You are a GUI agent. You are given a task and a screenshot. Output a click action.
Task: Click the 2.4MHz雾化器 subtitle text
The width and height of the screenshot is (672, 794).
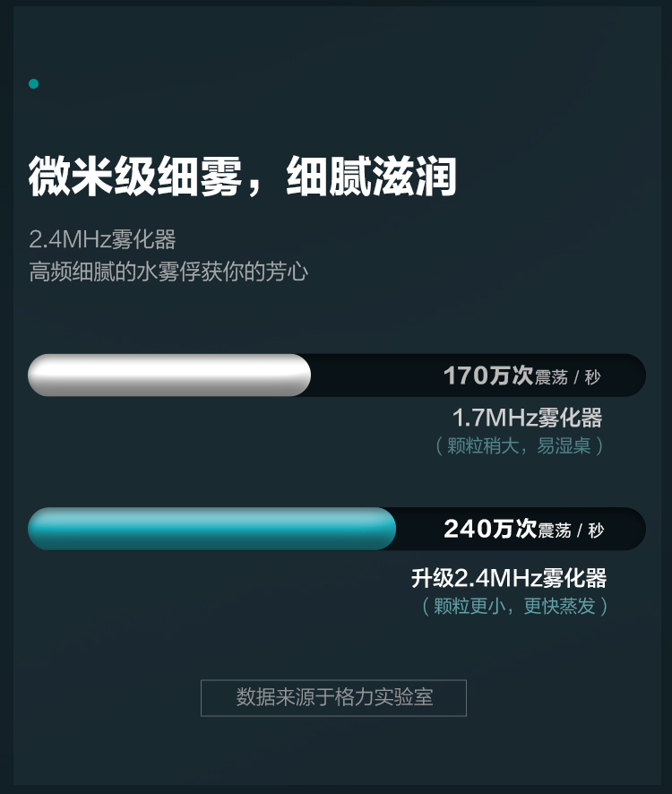click(102, 239)
